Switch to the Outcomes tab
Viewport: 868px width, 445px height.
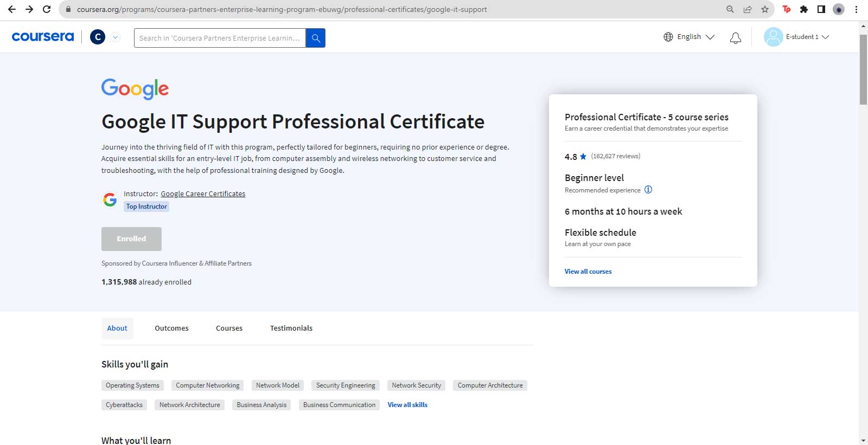click(x=171, y=328)
